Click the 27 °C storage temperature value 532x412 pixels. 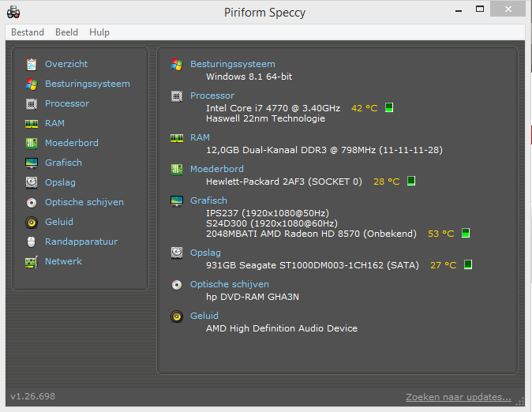coord(444,265)
